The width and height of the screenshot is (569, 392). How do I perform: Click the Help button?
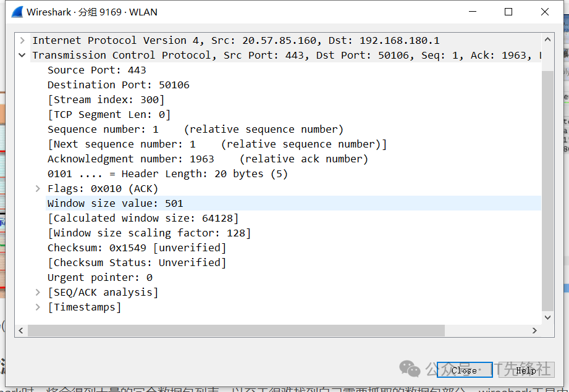[526, 370]
